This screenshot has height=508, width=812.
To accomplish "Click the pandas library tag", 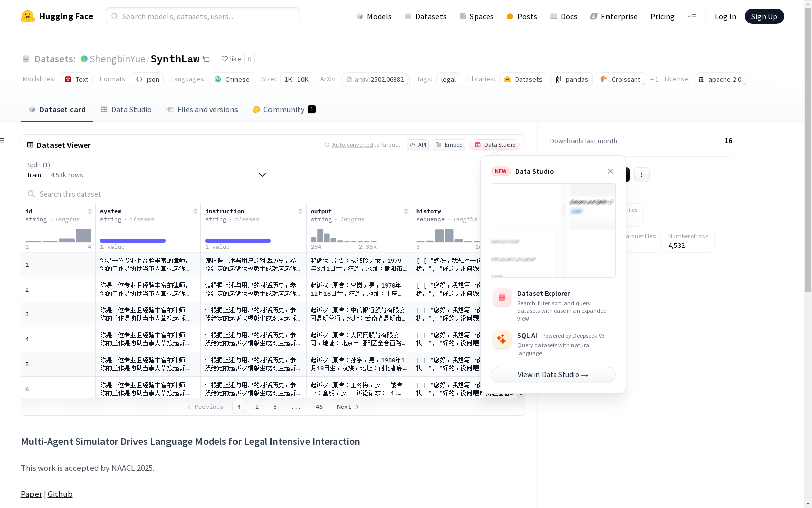I will tap(571, 79).
